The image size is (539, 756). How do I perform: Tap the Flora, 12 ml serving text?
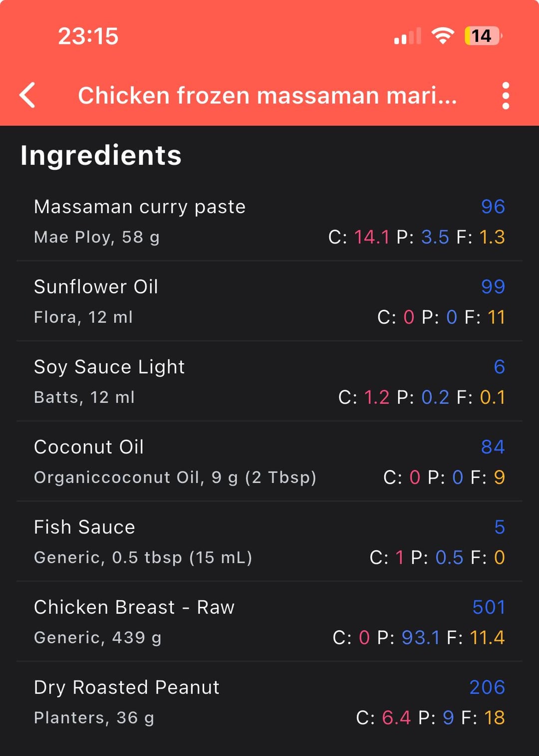point(83,317)
